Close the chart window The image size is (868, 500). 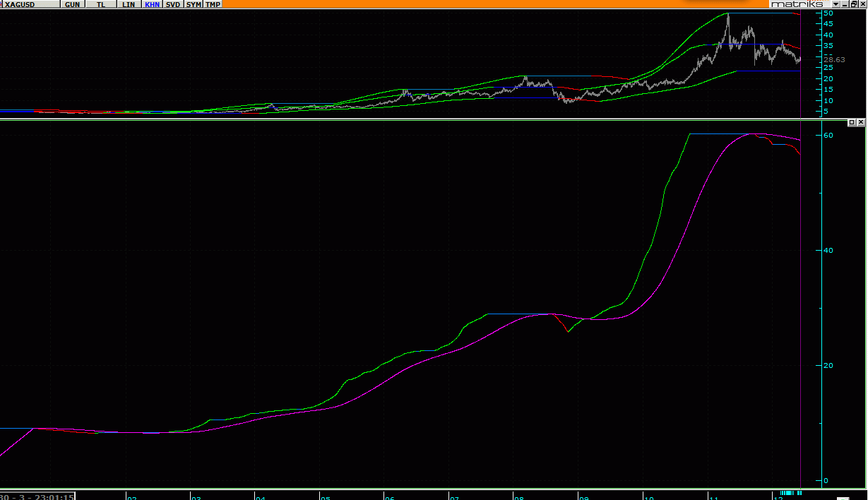pos(862,4)
